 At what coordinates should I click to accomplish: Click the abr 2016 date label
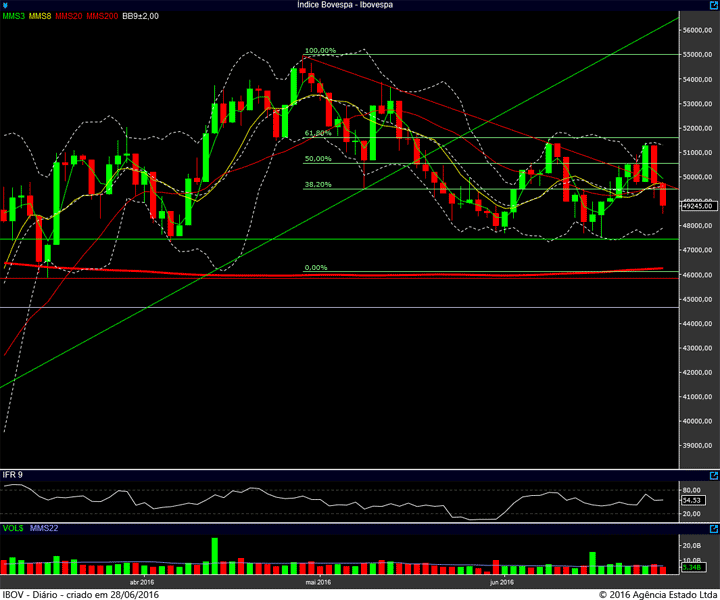(142, 583)
